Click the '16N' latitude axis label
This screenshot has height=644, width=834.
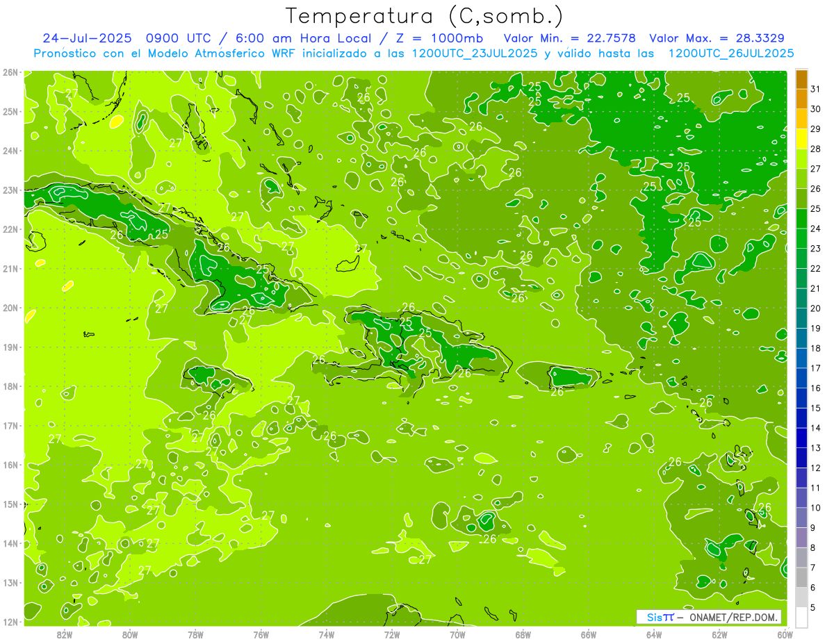pyautogui.click(x=10, y=465)
